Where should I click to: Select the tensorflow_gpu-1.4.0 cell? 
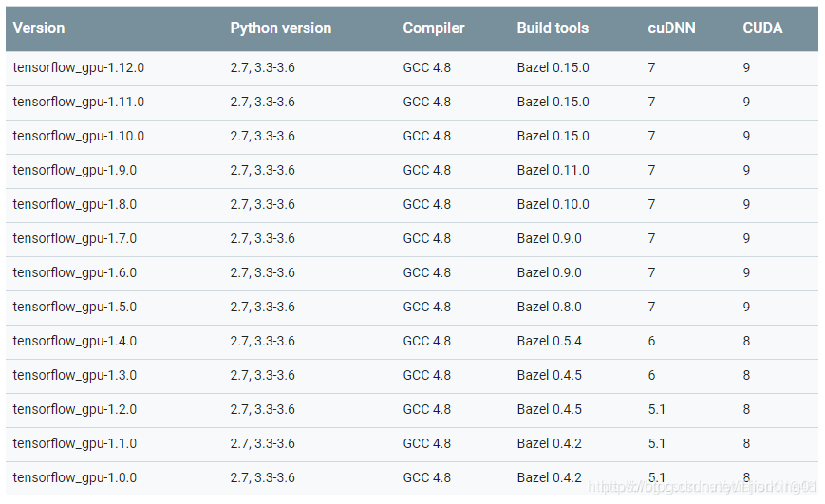[75, 342]
